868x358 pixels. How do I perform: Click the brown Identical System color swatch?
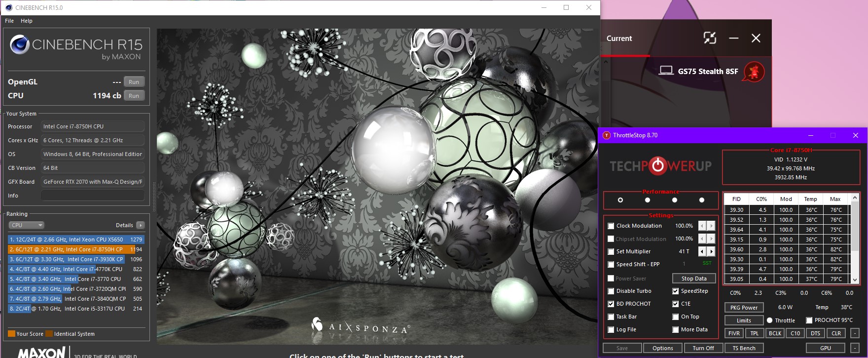click(49, 334)
